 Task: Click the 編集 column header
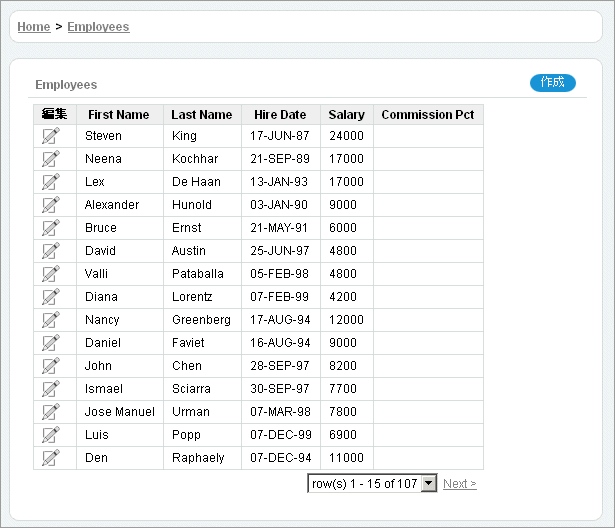55,114
